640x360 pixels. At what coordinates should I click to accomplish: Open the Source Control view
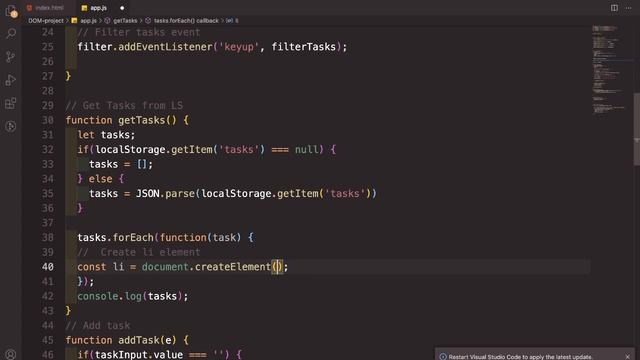click(x=11, y=57)
